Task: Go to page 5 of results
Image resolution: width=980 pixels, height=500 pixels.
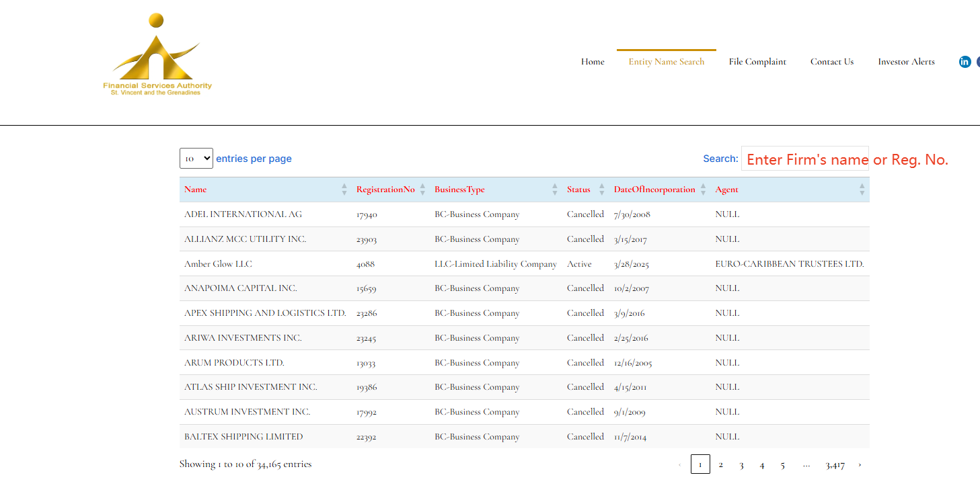Action: click(782, 464)
